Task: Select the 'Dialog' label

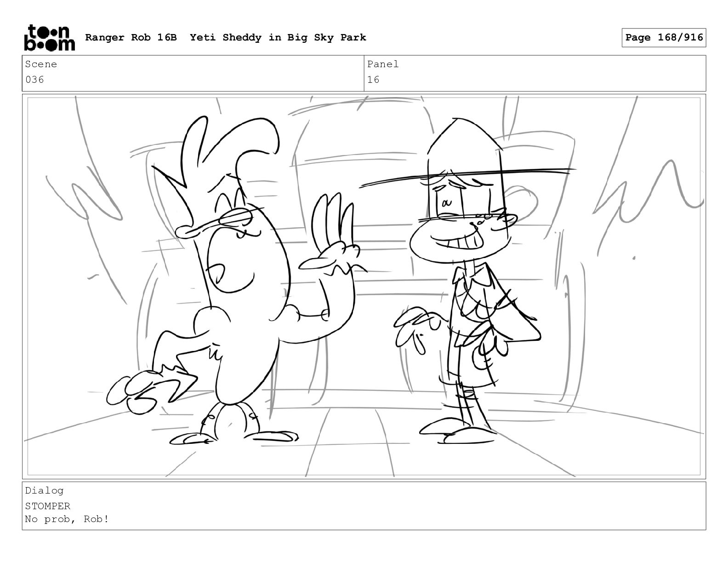Action: pos(45,490)
